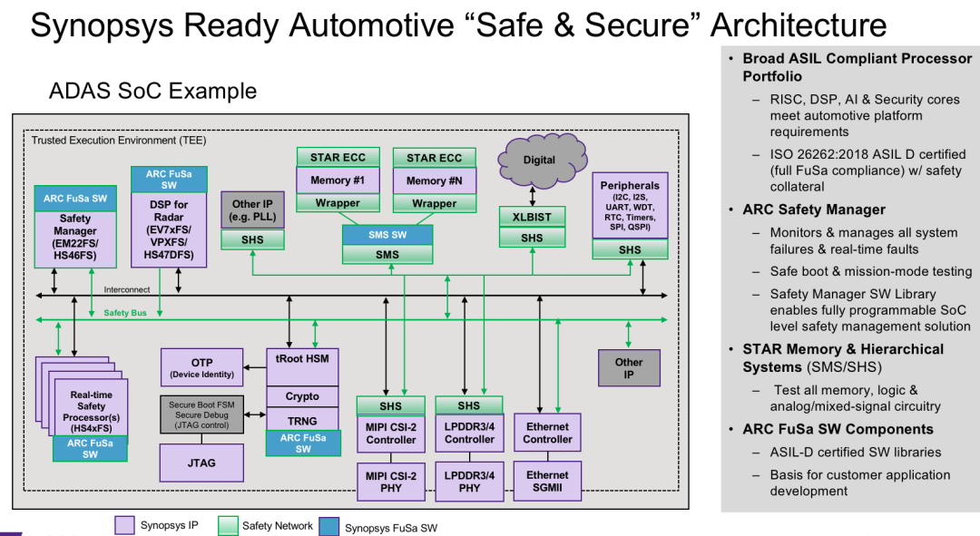Viewport: 980px width, 536px height.
Task: Select the XLBIST block
Action: tap(532, 217)
